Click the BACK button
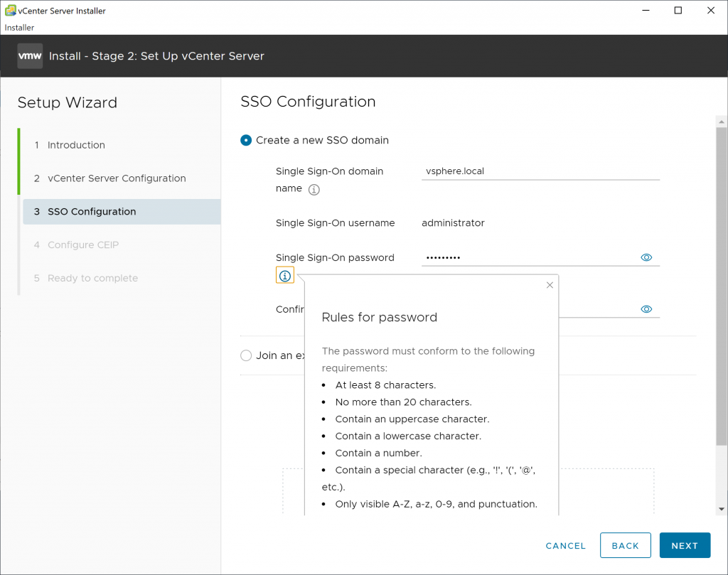Screen dimensions: 728x575 tap(626, 545)
